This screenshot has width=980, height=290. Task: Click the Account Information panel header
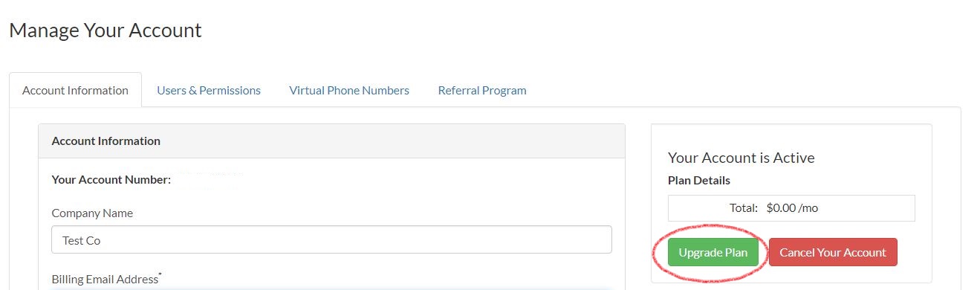coord(331,141)
